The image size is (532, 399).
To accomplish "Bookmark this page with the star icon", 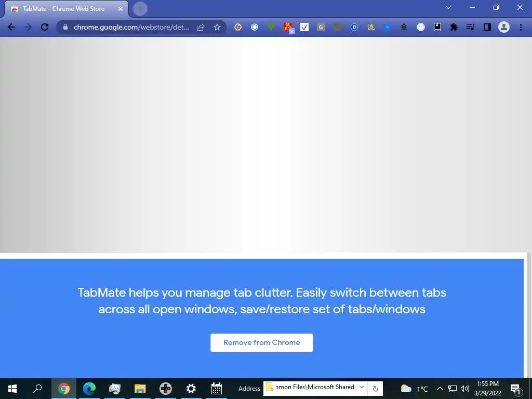I will 217,27.
